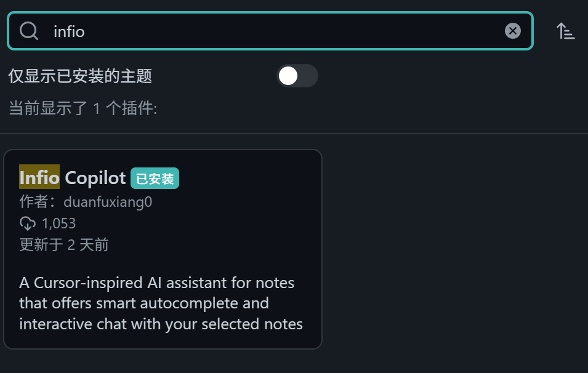This screenshot has height=373, width=588.
Task: Open the sort order options icon
Action: tap(565, 31)
